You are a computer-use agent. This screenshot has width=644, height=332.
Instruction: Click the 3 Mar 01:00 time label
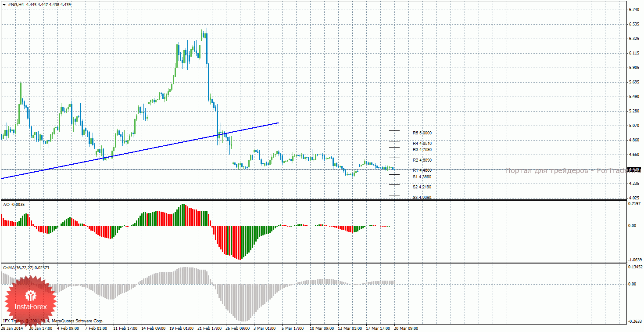click(265, 328)
